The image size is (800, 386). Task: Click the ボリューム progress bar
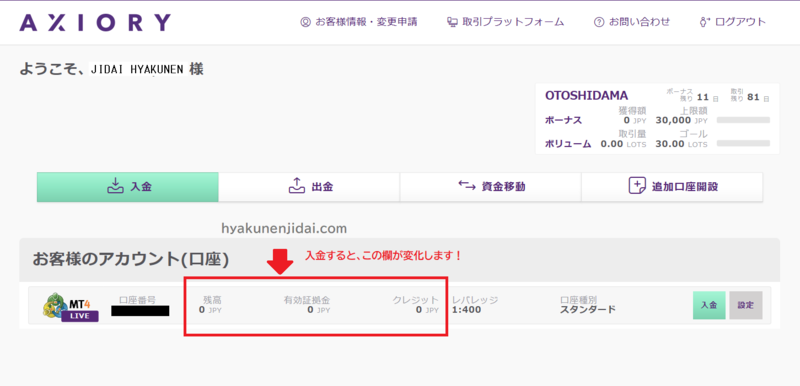pos(743,143)
